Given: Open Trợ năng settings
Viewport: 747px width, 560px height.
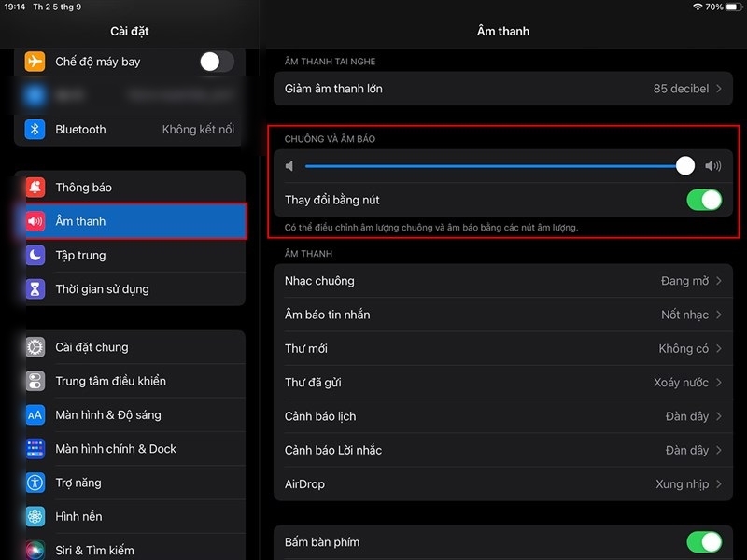Looking at the screenshot, I should 130,483.
